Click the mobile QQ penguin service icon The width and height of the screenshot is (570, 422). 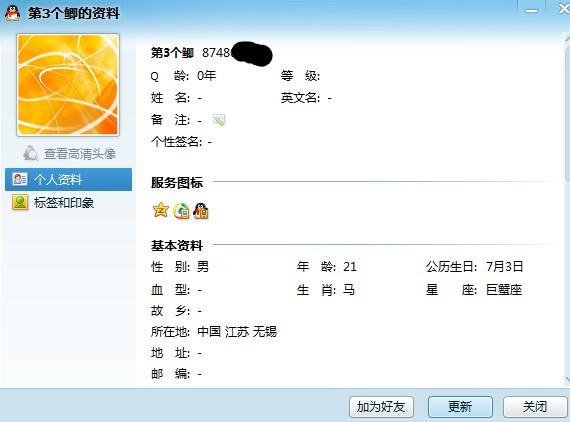pyautogui.click(x=201, y=211)
